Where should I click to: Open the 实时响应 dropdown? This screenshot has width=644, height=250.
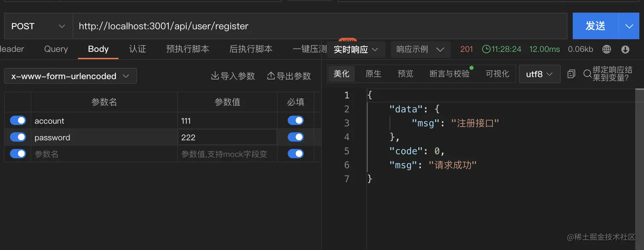pos(356,49)
